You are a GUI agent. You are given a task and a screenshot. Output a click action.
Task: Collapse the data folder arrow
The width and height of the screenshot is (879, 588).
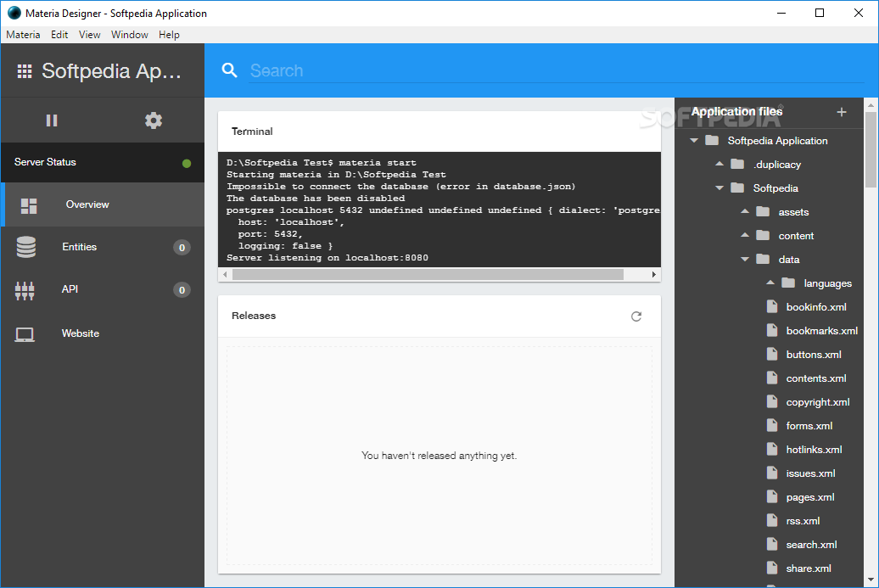[x=744, y=259]
